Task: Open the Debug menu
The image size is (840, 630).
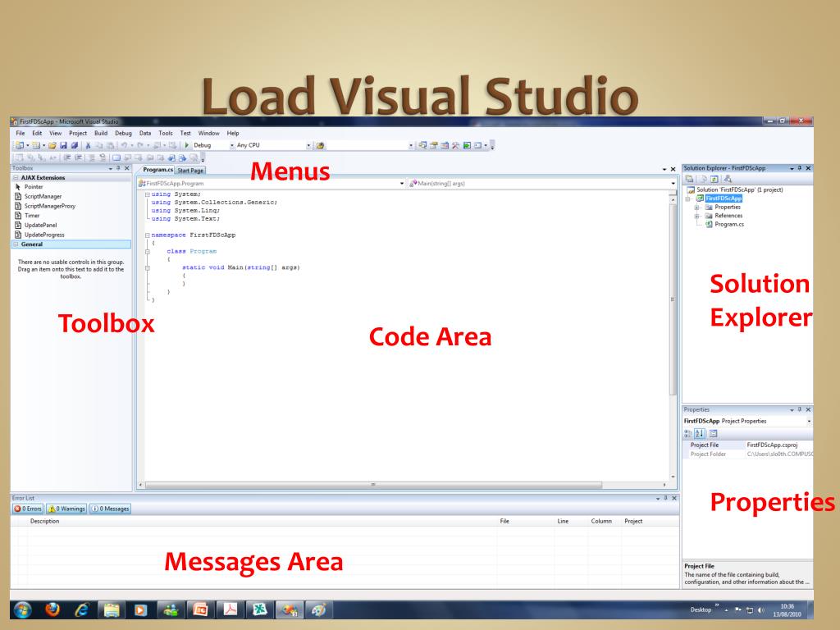Action: [x=123, y=134]
